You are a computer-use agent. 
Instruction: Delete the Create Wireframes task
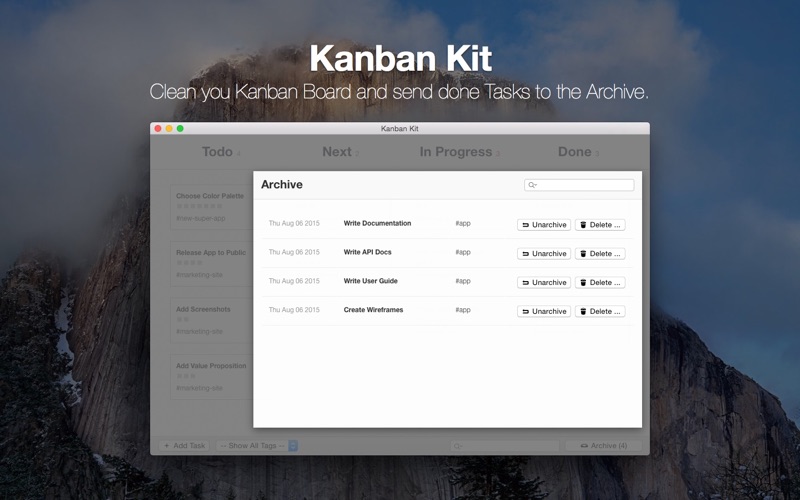pos(600,311)
